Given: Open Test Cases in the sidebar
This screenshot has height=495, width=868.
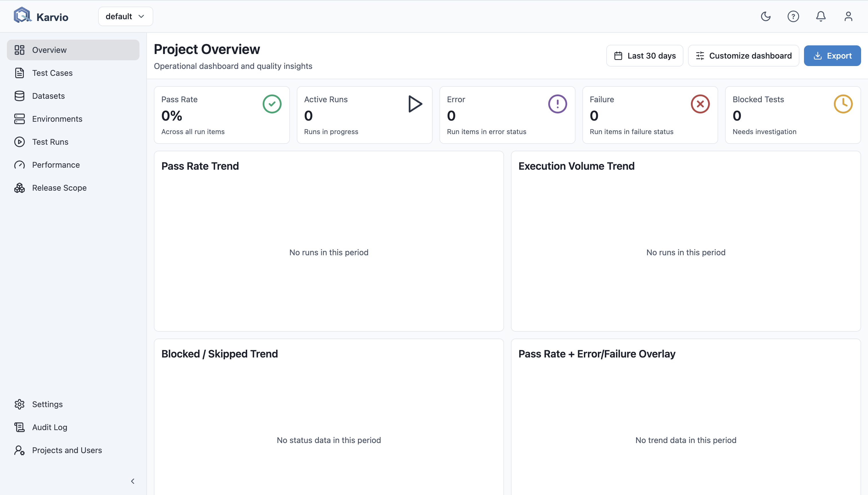Looking at the screenshot, I should pyautogui.click(x=73, y=73).
